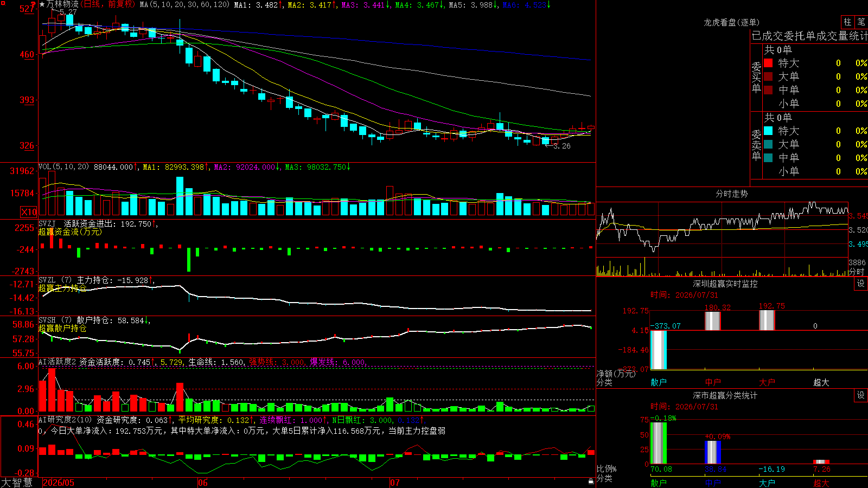This screenshot has height=488, width=868.
Task: Click the cyan 特大 sell-order color swatch
Action: pyautogui.click(x=768, y=131)
